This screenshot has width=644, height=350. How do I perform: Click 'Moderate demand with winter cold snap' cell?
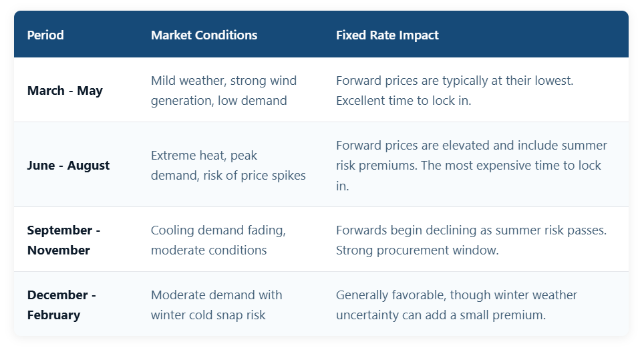point(216,305)
